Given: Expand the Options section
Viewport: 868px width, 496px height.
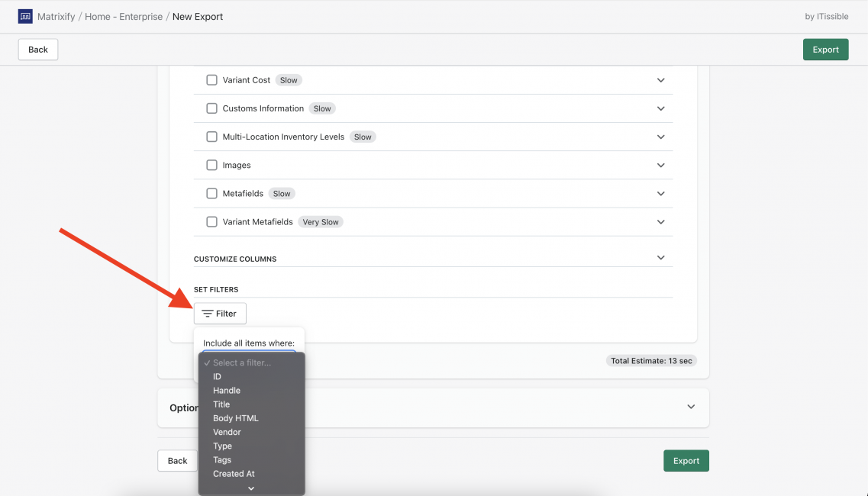Looking at the screenshot, I should coord(691,407).
